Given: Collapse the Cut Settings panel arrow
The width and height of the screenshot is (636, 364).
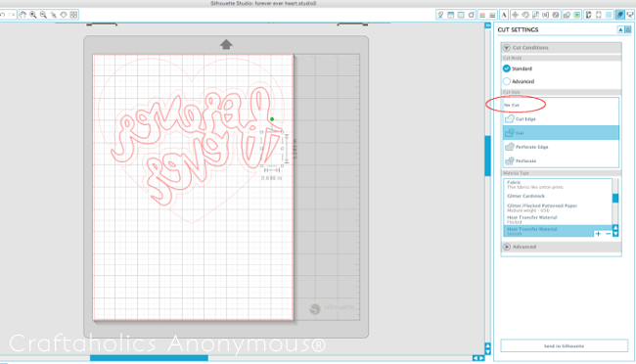Looking at the screenshot, I should coord(620,29).
